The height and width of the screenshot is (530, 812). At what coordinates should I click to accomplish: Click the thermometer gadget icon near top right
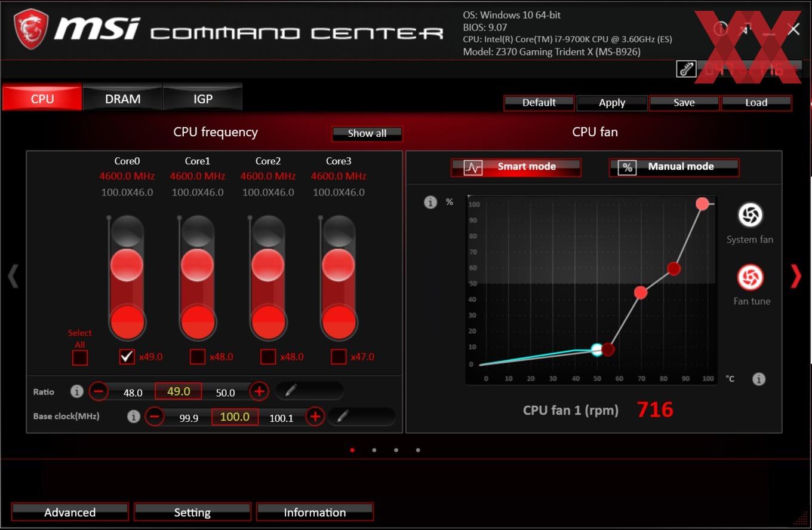tap(686, 69)
